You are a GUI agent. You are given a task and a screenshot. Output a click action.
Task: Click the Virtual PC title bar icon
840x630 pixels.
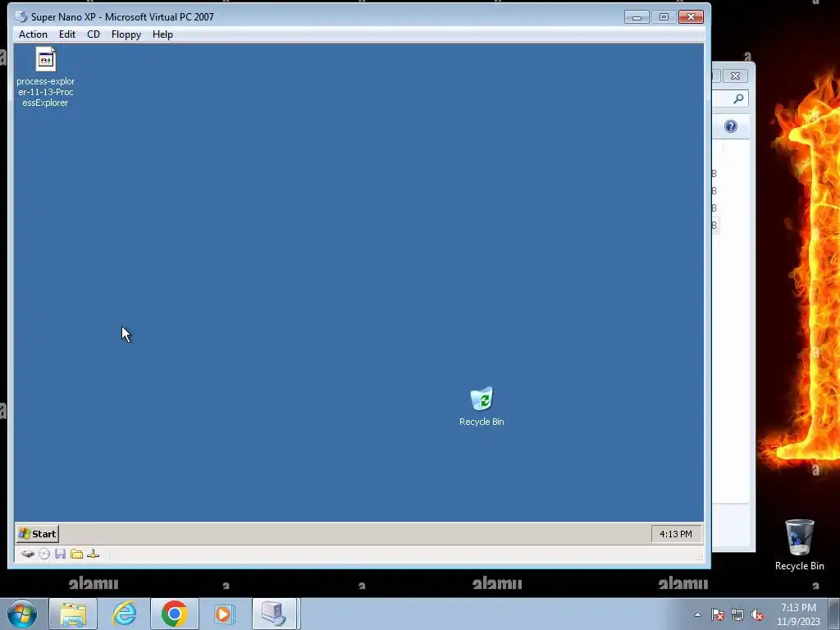point(21,16)
